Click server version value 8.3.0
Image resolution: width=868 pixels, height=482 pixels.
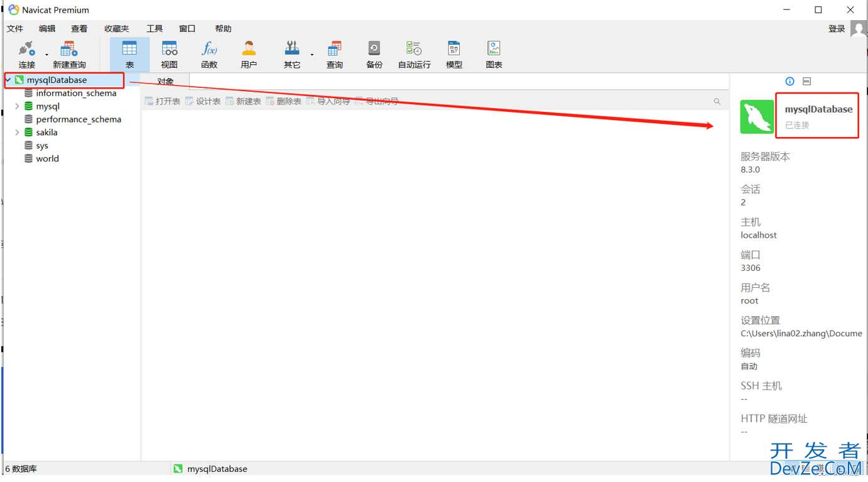point(750,170)
